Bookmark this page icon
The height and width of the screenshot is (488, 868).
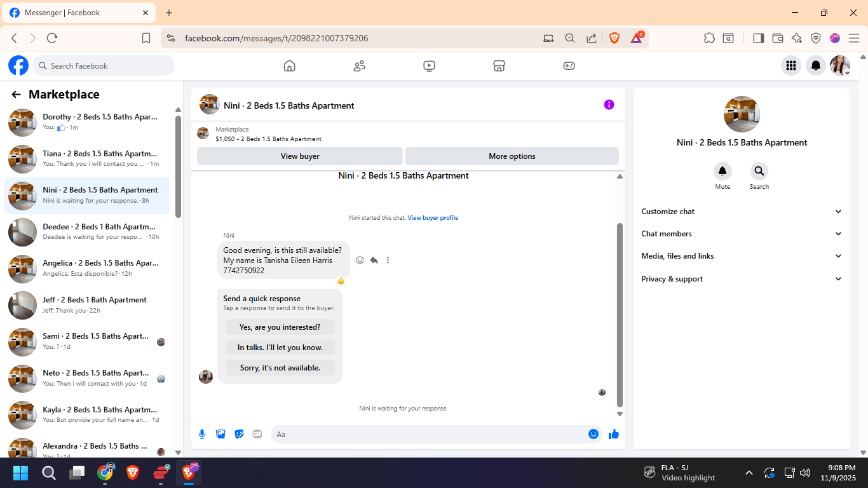pyautogui.click(x=146, y=38)
